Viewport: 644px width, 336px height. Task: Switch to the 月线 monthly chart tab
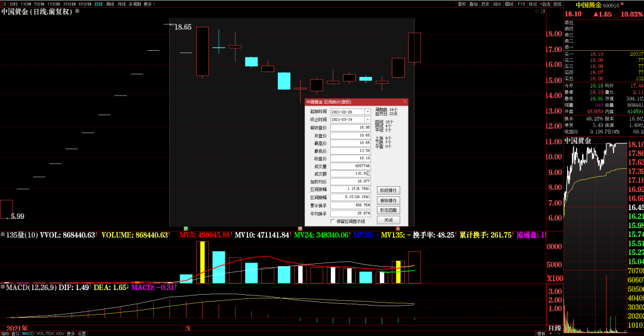pyautogui.click(x=122, y=4)
